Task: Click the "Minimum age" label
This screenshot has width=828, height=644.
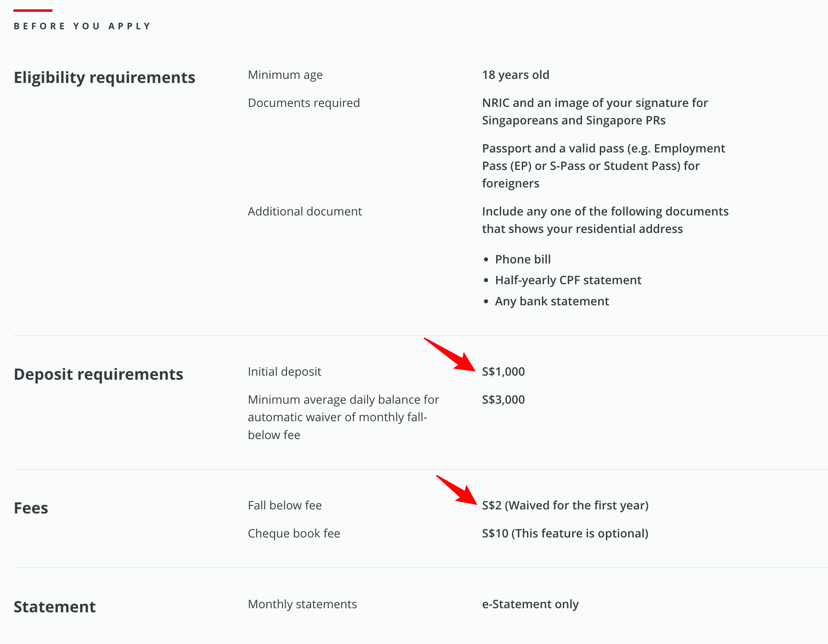Action: (285, 75)
